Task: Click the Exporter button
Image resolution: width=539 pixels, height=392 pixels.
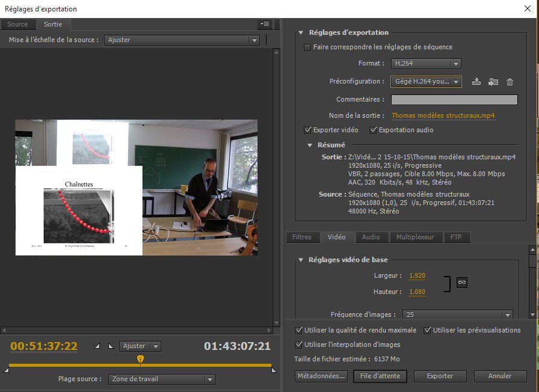Action: tap(440, 376)
